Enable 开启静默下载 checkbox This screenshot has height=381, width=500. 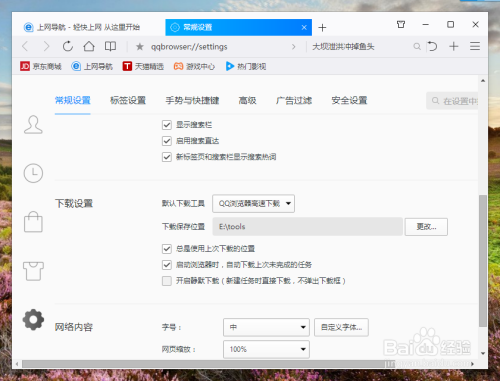pyautogui.click(x=167, y=281)
